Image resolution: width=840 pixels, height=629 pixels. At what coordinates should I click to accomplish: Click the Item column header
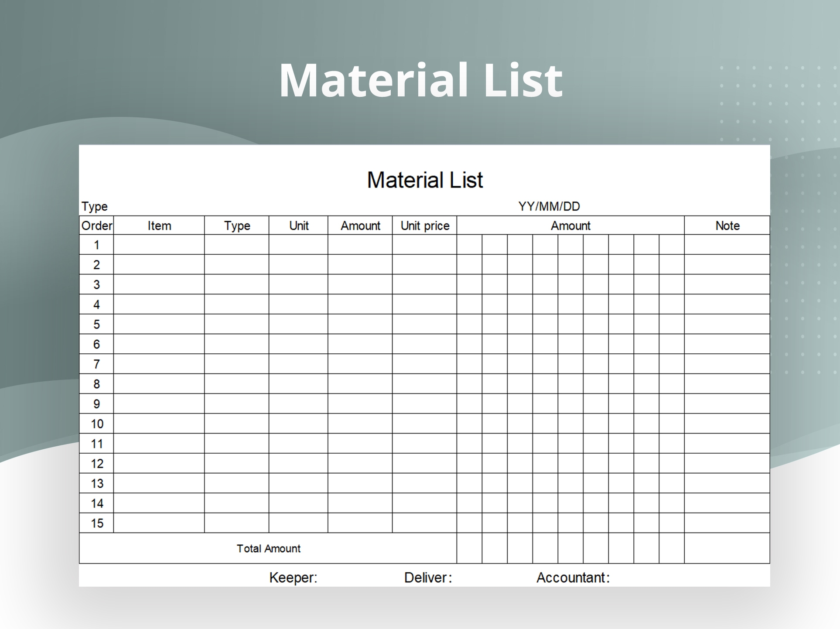point(159,226)
